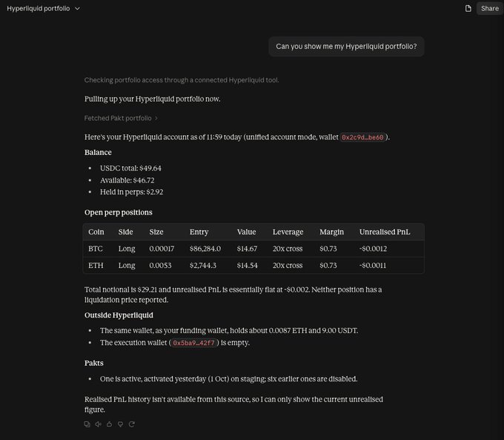Click ETH entry price $2,744.3
The image size is (504, 440).
pyautogui.click(x=203, y=266)
